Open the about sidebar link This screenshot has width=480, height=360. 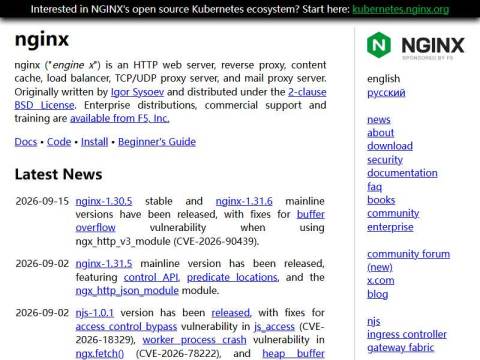point(380,133)
